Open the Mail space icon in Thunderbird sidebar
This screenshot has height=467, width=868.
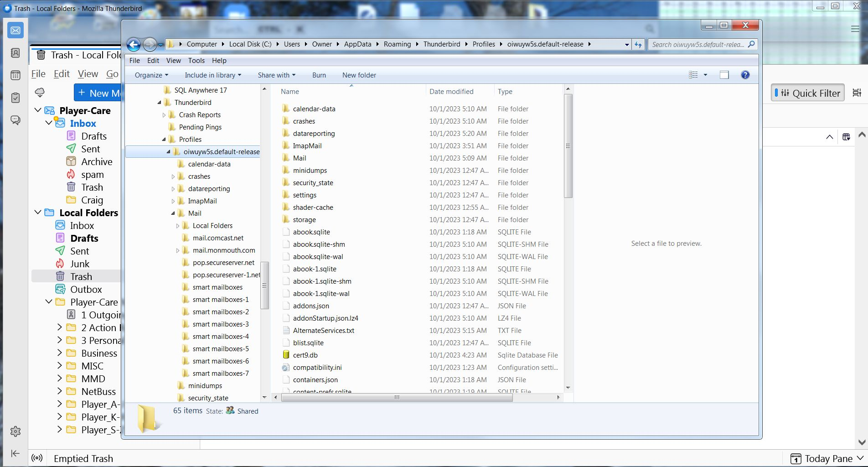point(15,31)
